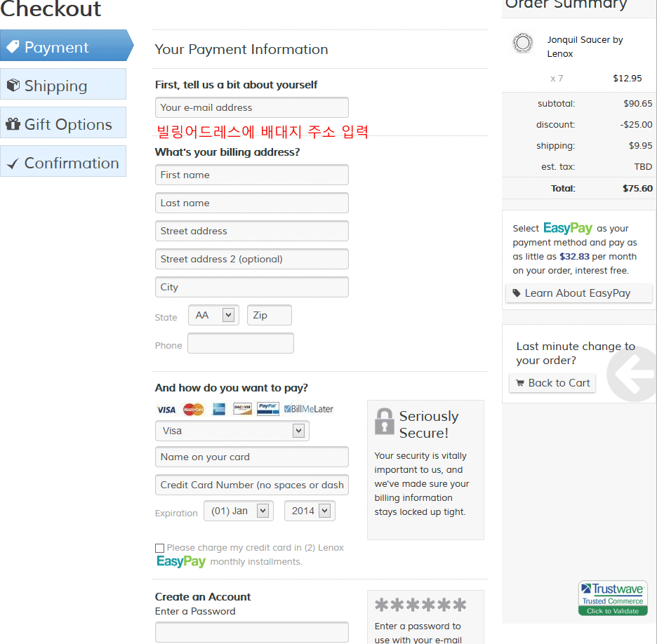The width and height of the screenshot is (657, 644).
Task: Click the MasterCard logo icon
Action: [x=193, y=409]
